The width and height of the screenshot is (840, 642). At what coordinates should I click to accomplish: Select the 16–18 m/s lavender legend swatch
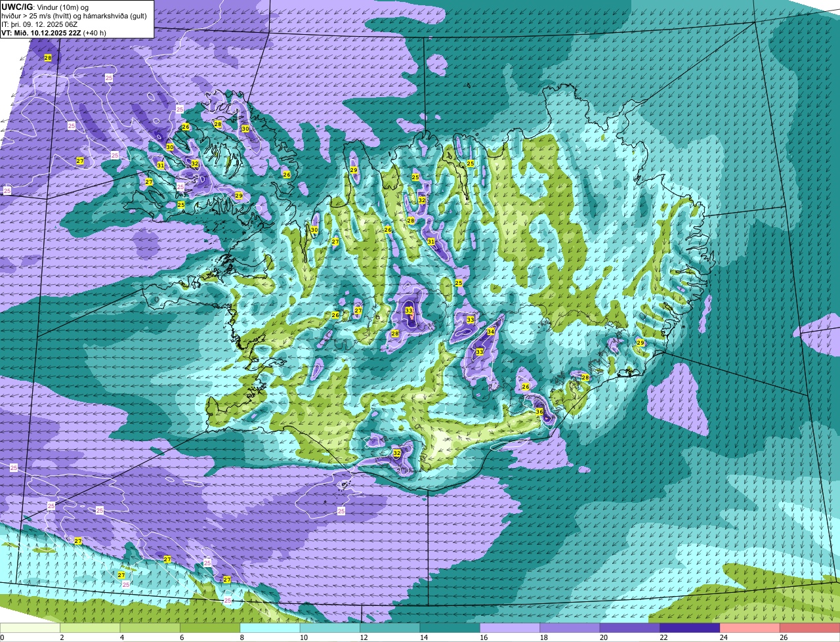(x=510, y=628)
